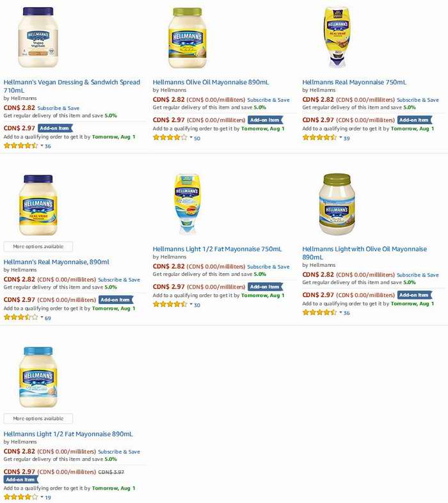Open Hellmanns Light 1/2 Fat Mayonnaise 750mL title link
Viewport: 448px width, 503px height.
[217, 249]
